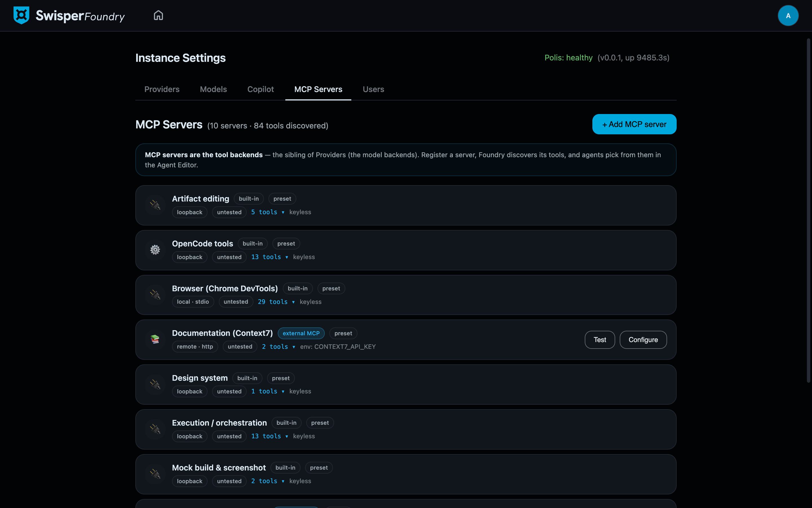Click 'env: CONTEXT7_API_KEY' label

337,347
